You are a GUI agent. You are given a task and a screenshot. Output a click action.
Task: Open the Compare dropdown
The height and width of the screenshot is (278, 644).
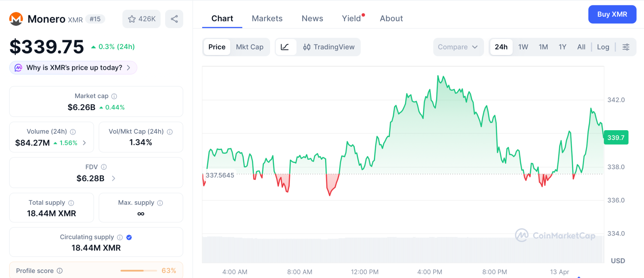point(458,47)
